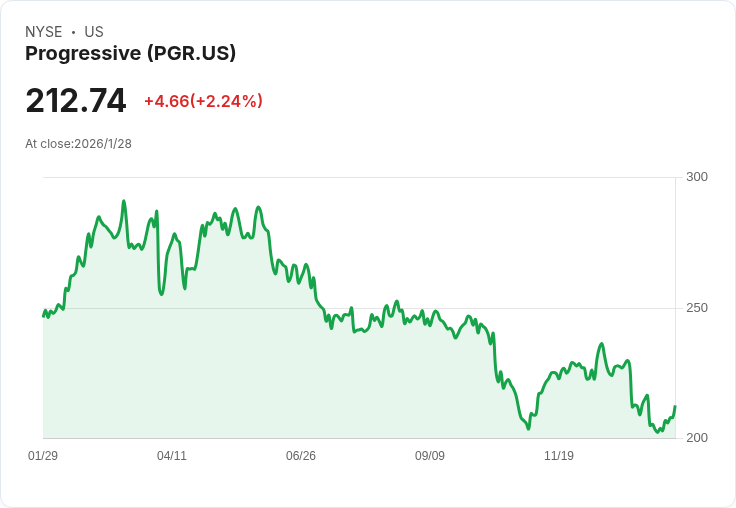Image resolution: width=736 pixels, height=508 pixels.
Task: Select the current price 212.74
Action: (x=76, y=101)
